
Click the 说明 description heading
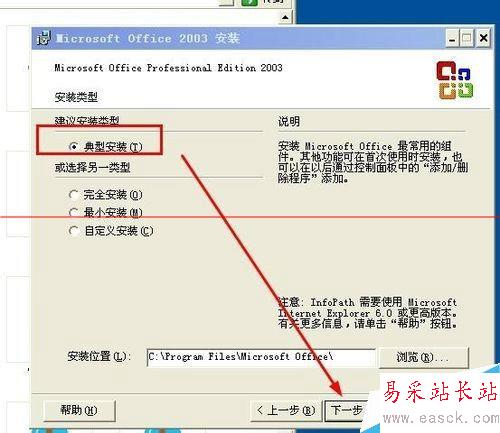pos(289,121)
